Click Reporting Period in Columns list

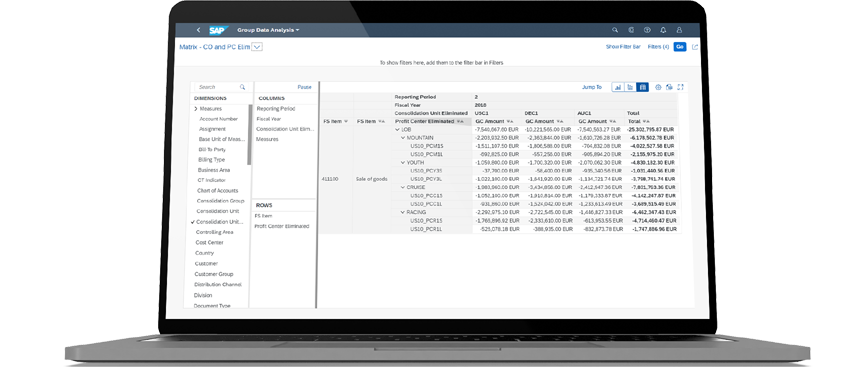tap(276, 109)
